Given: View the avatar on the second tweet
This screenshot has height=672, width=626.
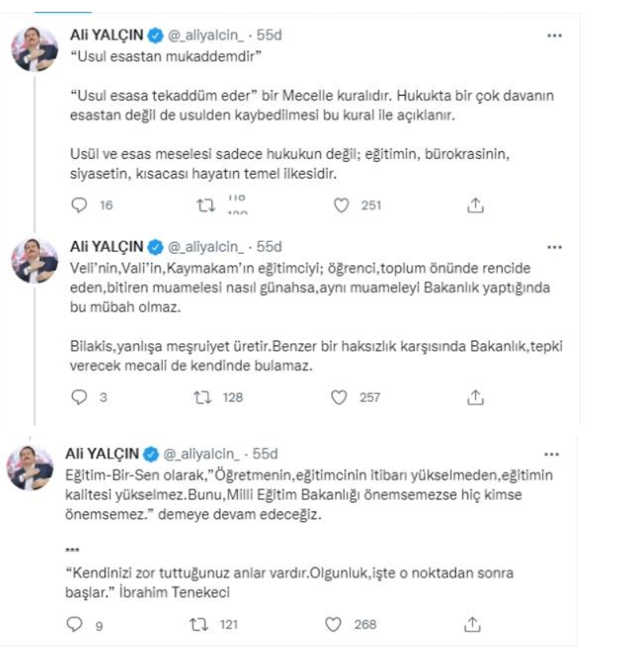Looking at the screenshot, I should click(34, 259).
